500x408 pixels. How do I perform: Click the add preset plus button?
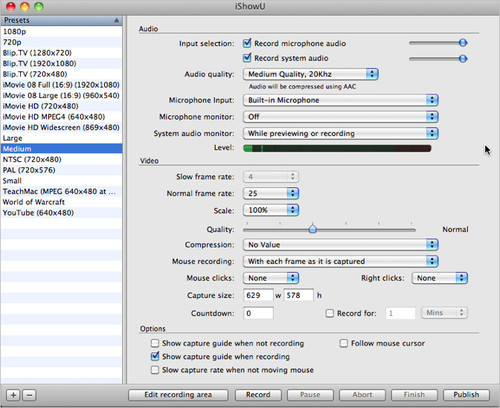tap(13, 395)
